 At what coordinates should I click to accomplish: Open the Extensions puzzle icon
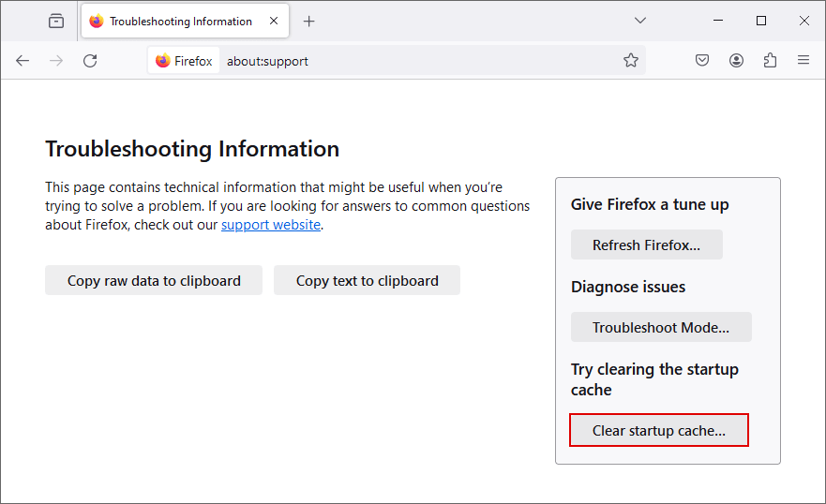coord(770,61)
